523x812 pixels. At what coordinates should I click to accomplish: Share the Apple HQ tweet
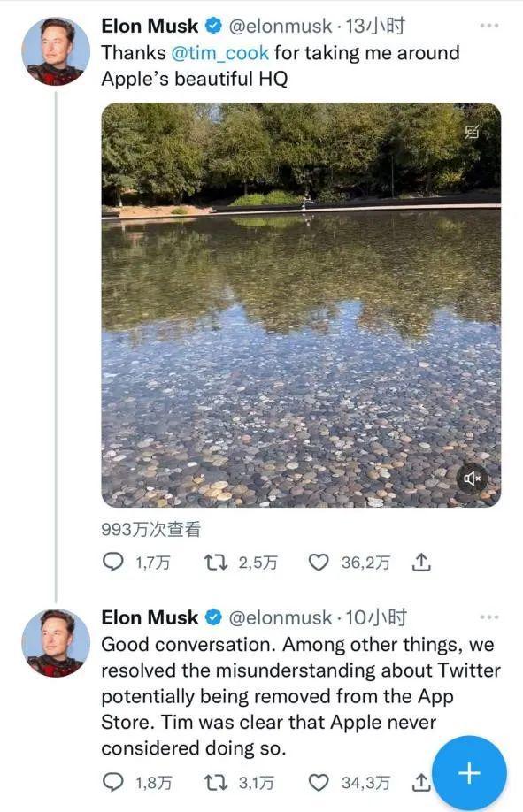click(421, 562)
